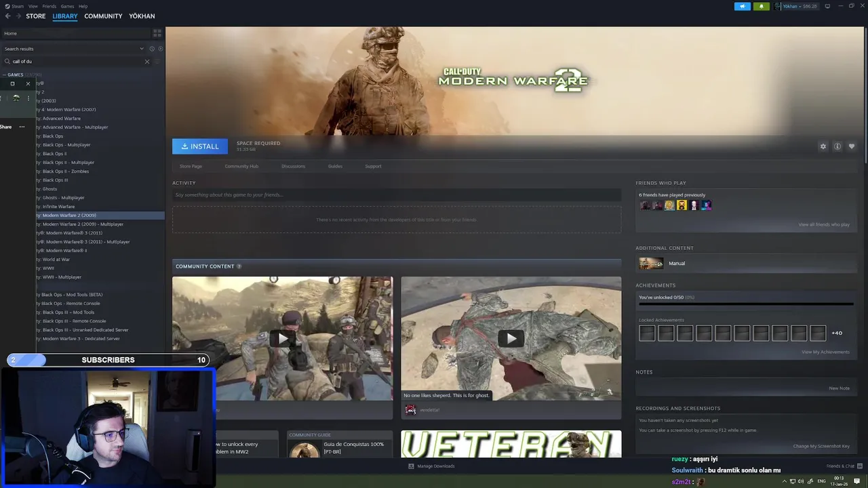Switch to the STORE tab
This screenshot has height=488, width=868.
tap(36, 16)
